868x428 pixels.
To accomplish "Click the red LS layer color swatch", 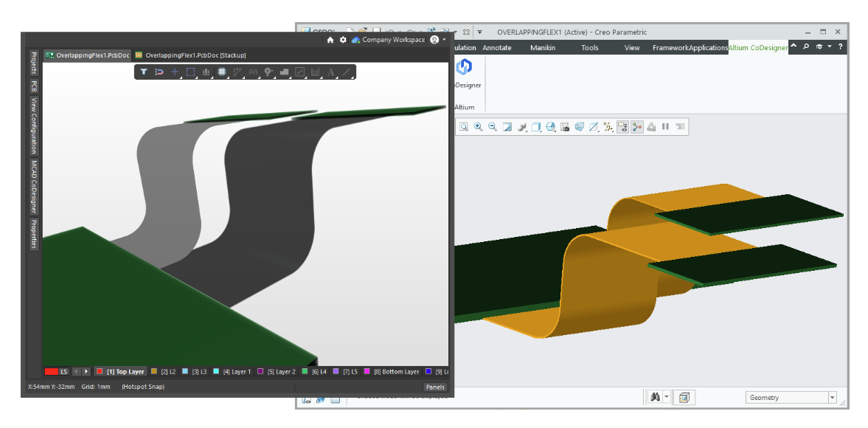I will pos(51,372).
